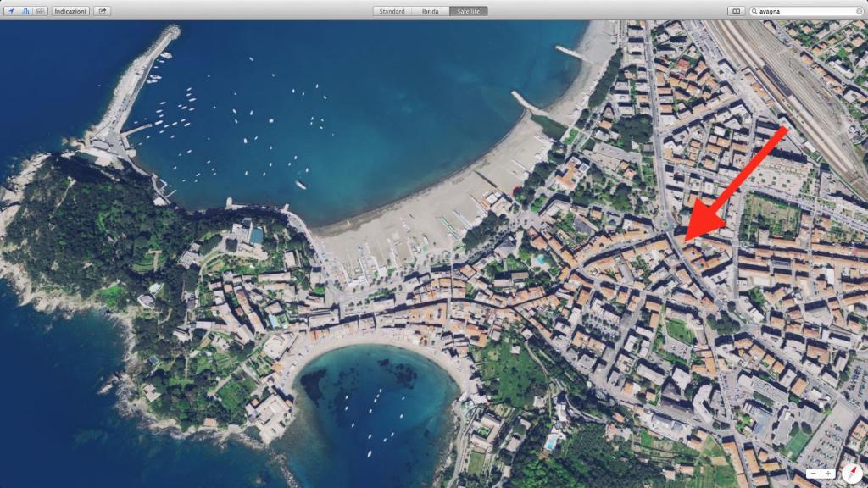868x488 pixels.
Task: Zoom out with the minus button
Action: [812, 473]
